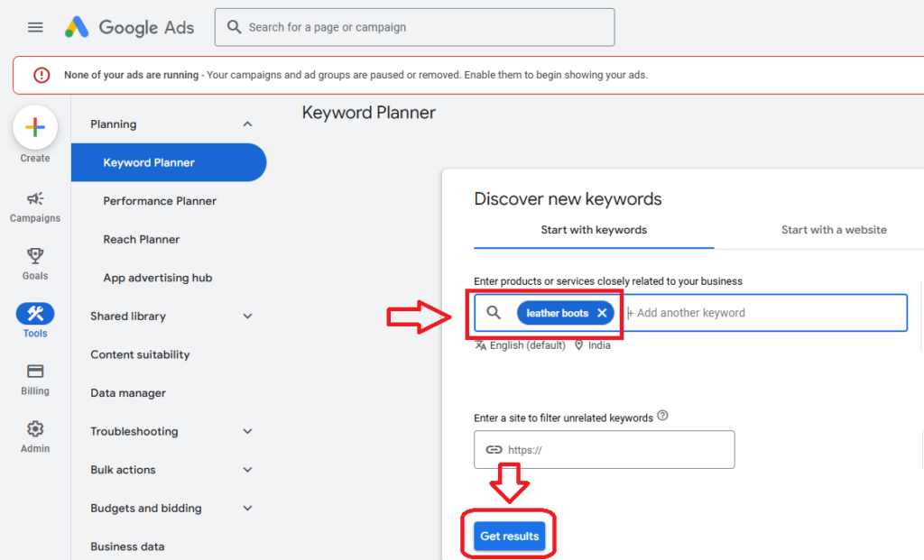This screenshot has width=924, height=560.
Task: Open the Admin gear section
Action: pyautogui.click(x=35, y=437)
